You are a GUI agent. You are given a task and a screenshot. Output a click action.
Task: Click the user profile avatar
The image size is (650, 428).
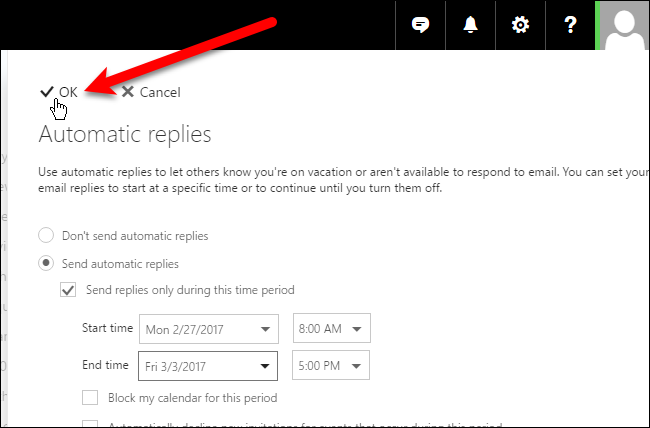(623, 25)
